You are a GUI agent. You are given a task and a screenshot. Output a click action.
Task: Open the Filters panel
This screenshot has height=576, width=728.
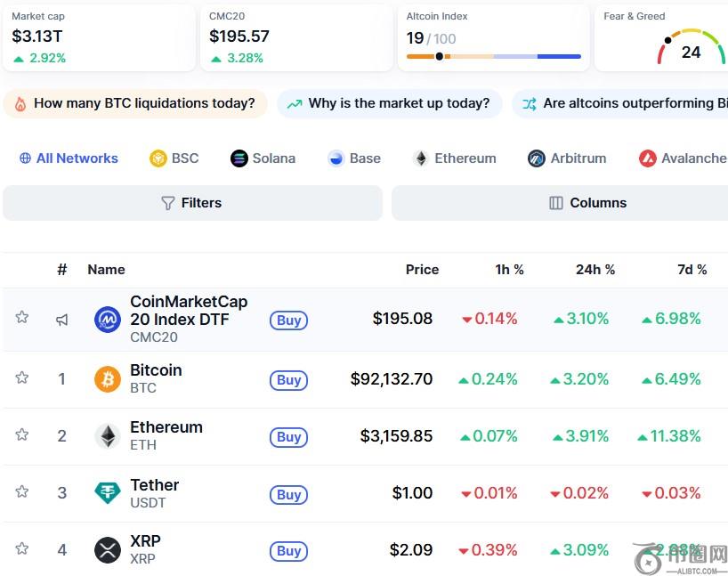point(192,203)
